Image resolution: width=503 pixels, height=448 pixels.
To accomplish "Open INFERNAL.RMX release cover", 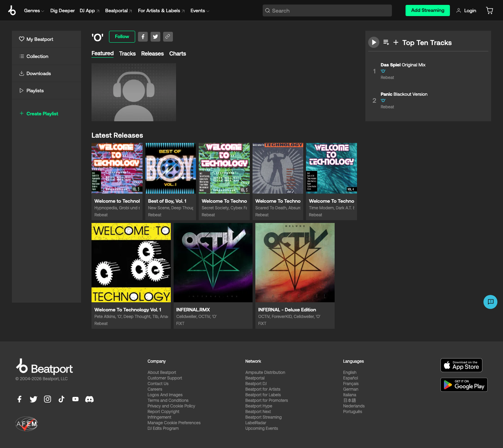I will coord(213,262).
